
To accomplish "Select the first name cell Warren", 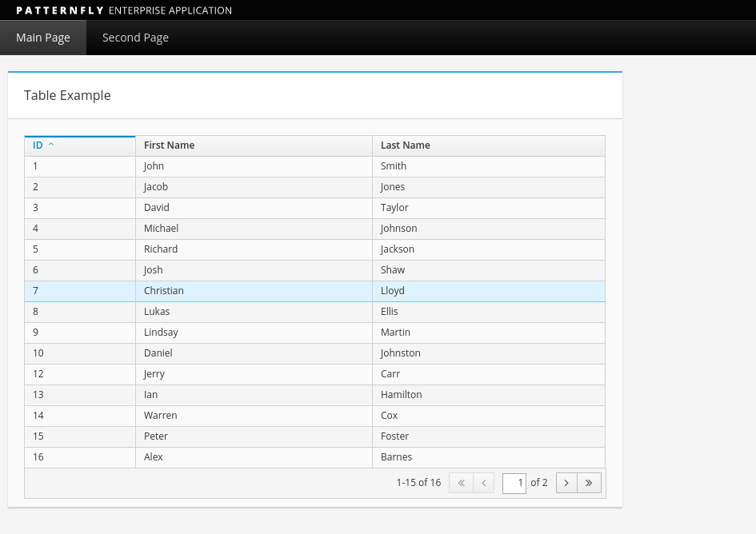I will click(254, 416).
